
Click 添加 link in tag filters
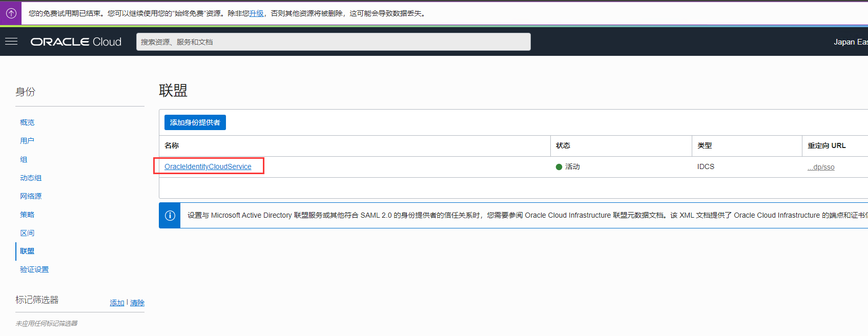point(117,303)
